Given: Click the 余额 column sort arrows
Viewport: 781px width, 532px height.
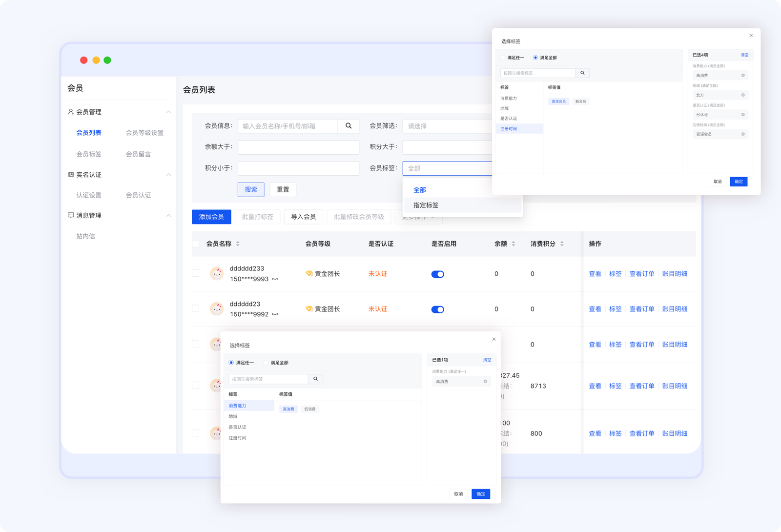Looking at the screenshot, I should (x=513, y=244).
